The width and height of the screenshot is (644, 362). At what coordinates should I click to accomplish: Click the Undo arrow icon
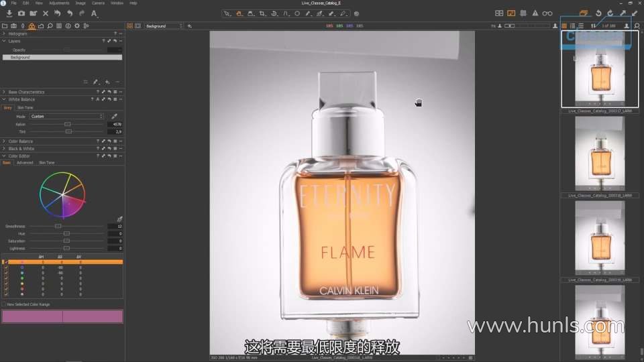70,13
